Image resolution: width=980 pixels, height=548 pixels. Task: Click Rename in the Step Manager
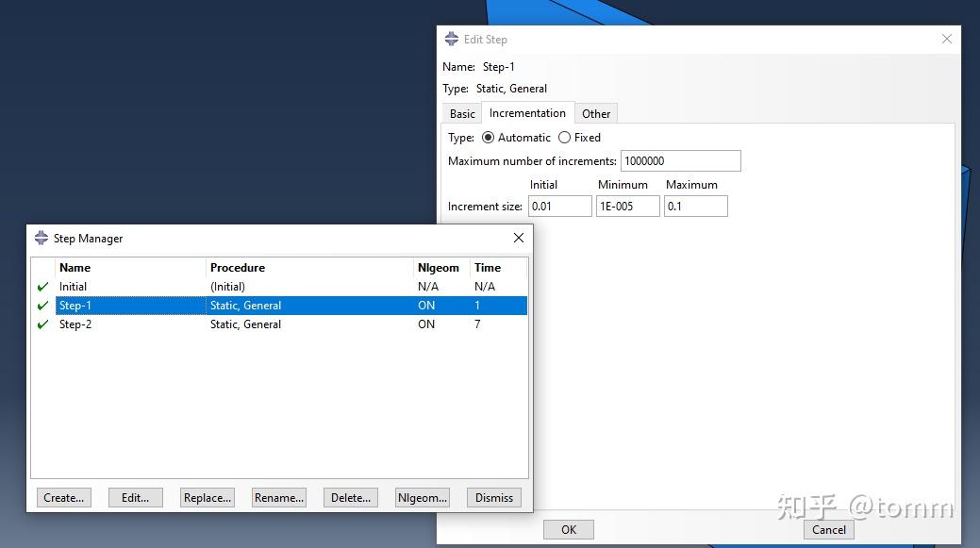(278, 497)
